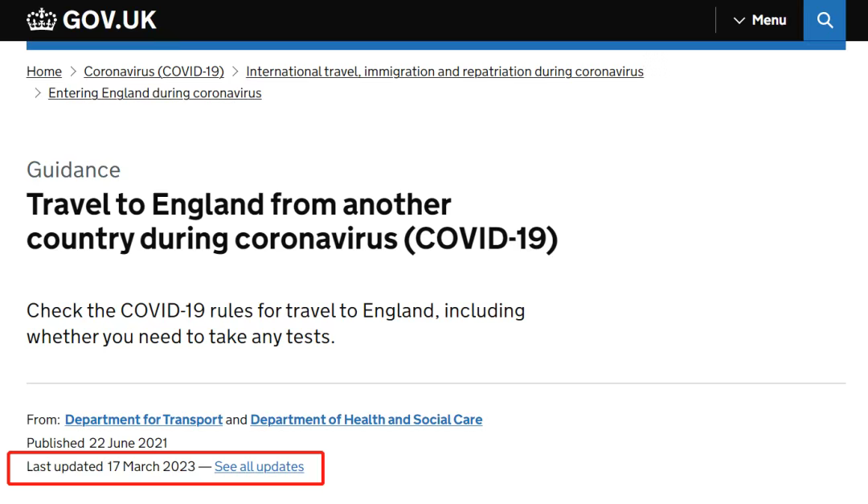The height and width of the screenshot is (504, 868).
Task: Click the See all updates link
Action: (259, 467)
